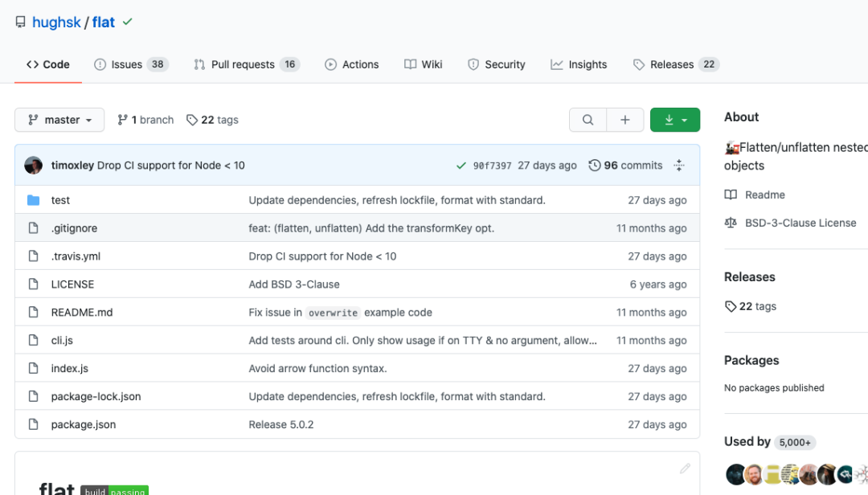
Task: Click the BSD-3-Clause License link
Action: [x=800, y=223]
